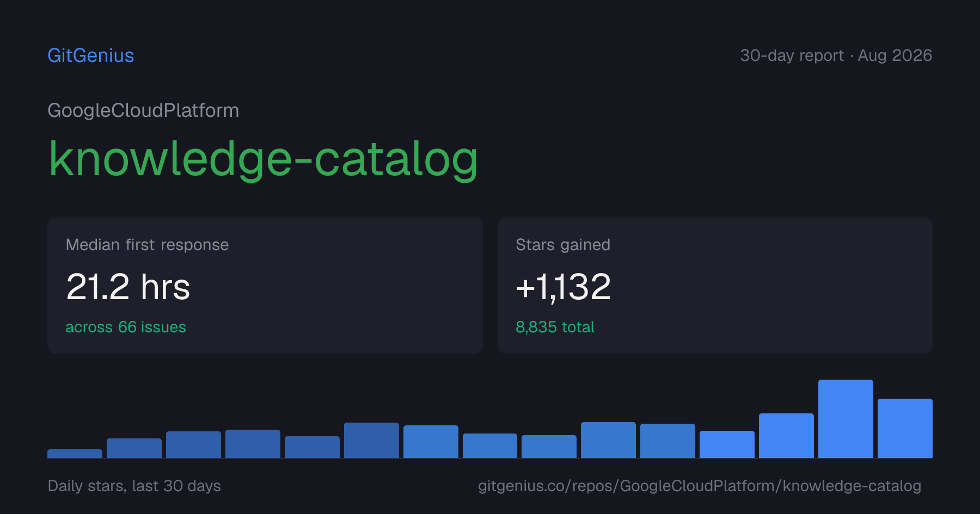Screen dimensions: 980x514
Task: Click the 21.2 hrs value
Action: click(x=128, y=287)
